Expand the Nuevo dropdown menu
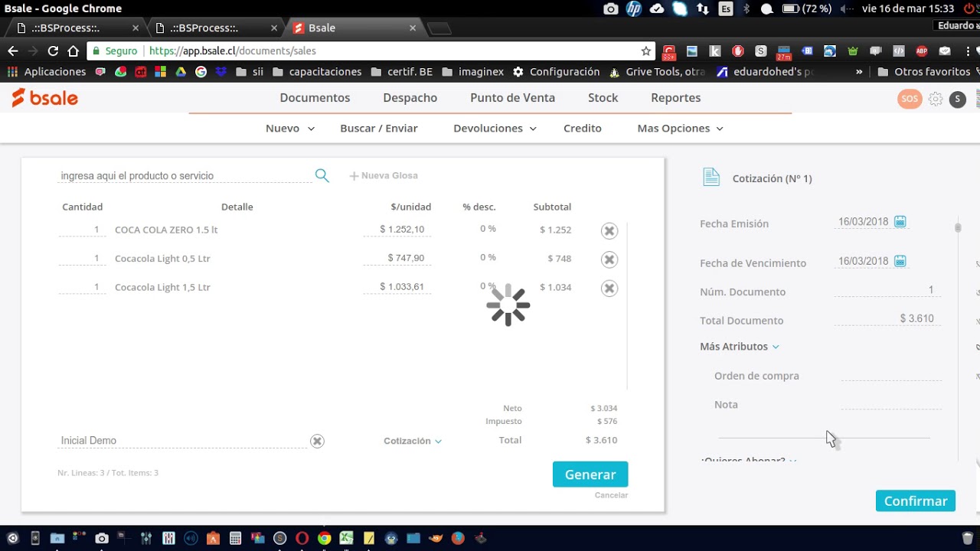 pos(290,129)
